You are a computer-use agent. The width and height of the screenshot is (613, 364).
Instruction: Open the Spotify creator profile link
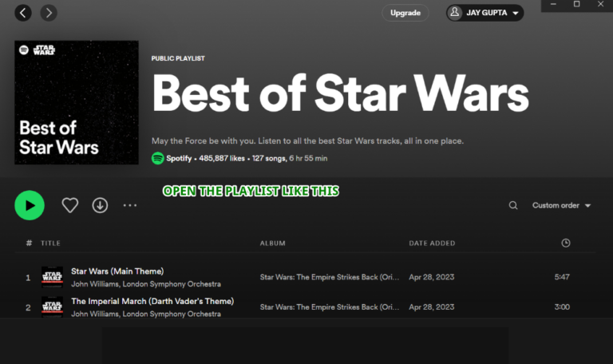(179, 158)
